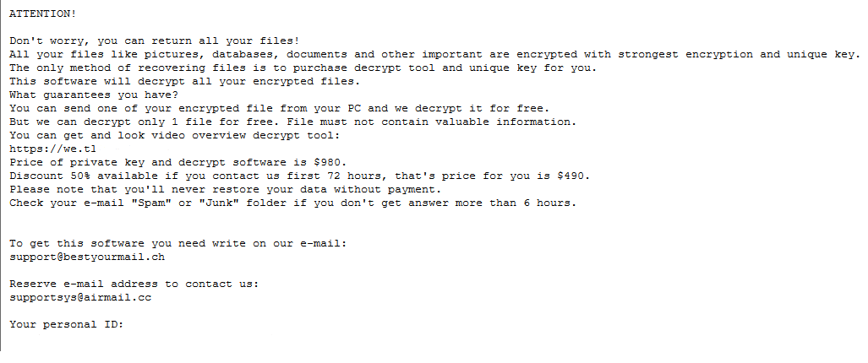Click "To get this software" line
Screen dimensions: 868x363
(178, 243)
